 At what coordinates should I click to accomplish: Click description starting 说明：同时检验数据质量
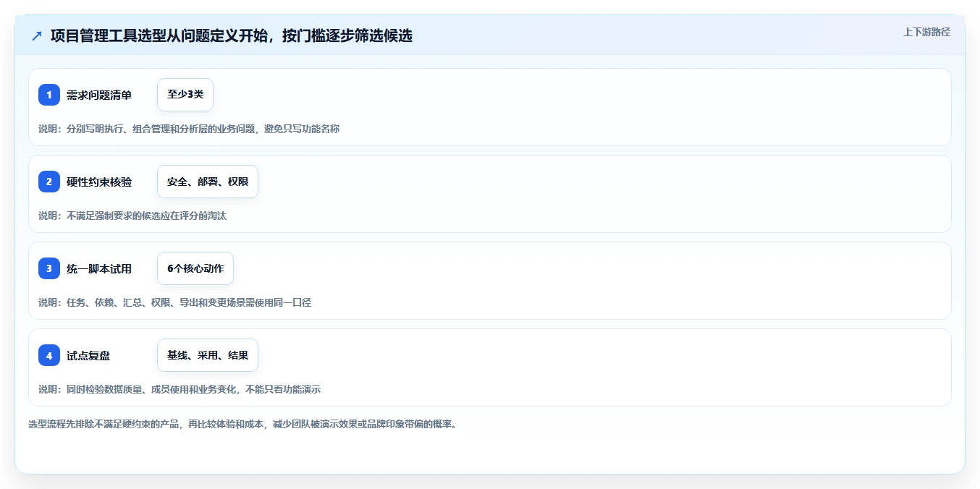pos(179,389)
